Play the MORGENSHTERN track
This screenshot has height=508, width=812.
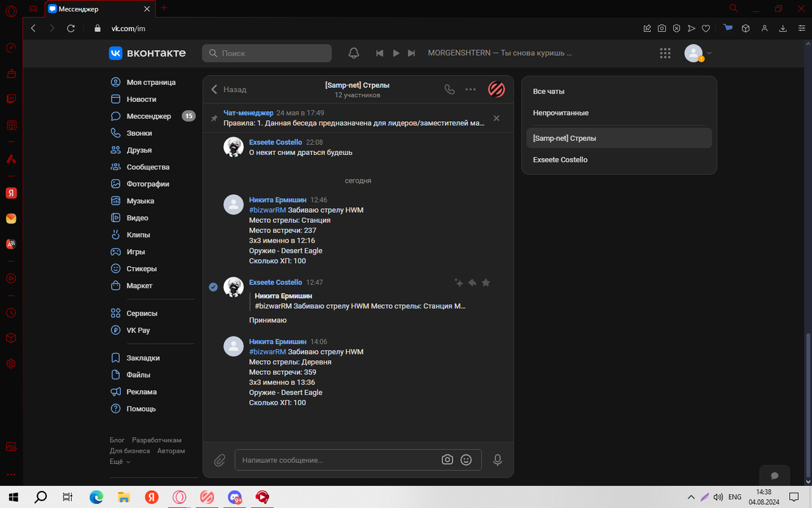[396, 53]
